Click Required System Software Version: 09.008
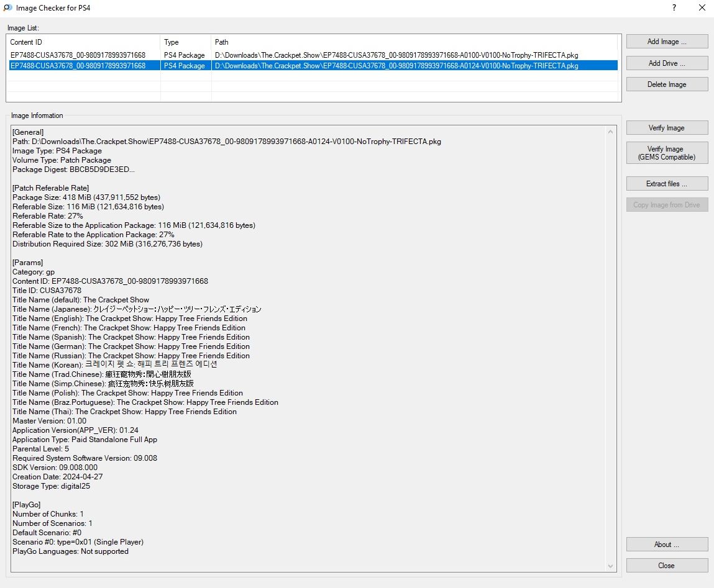The height and width of the screenshot is (588, 714). pos(85,458)
